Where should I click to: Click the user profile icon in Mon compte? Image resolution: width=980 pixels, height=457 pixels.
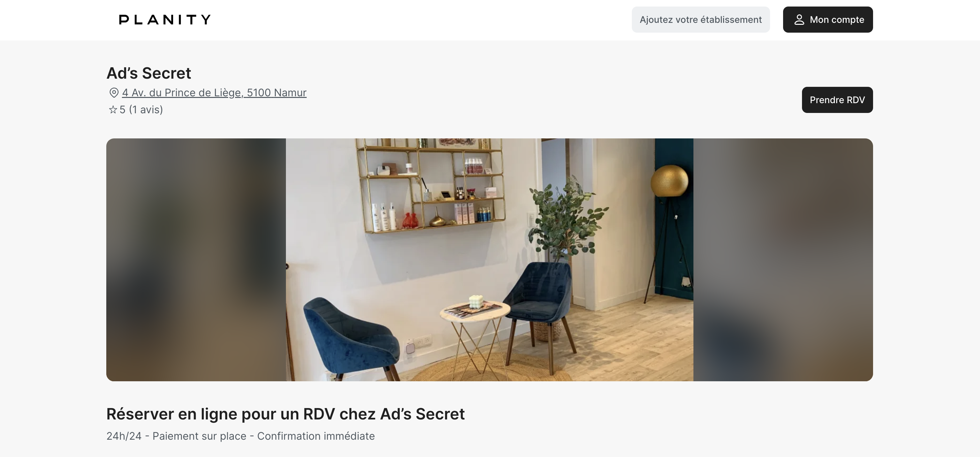pos(799,20)
